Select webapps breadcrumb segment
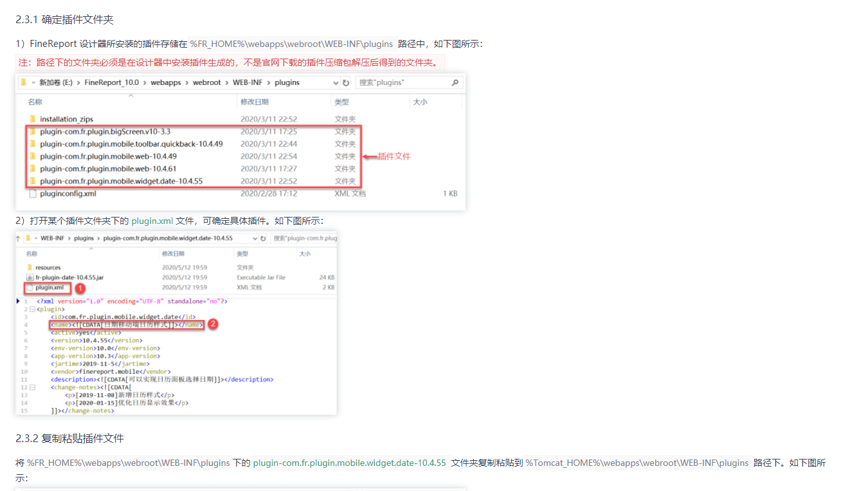The image size is (868, 491). [x=166, y=82]
